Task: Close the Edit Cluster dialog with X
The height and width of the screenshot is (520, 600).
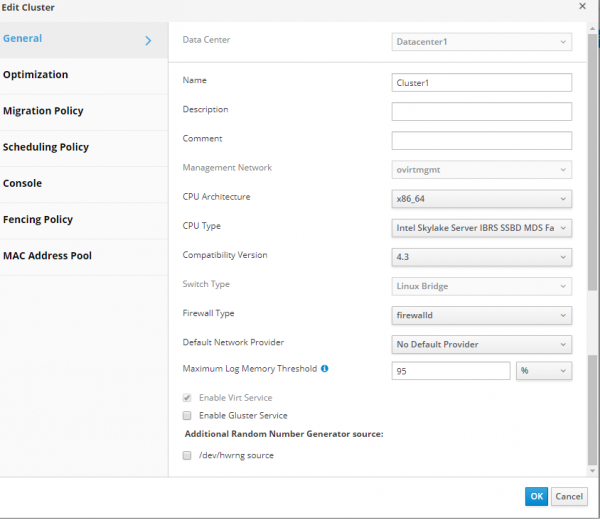Action: pos(583,7)
